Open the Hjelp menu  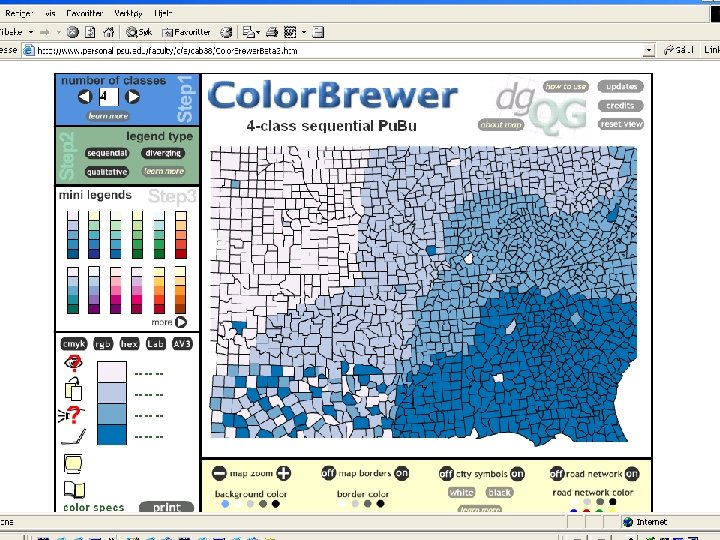(163, 13)
